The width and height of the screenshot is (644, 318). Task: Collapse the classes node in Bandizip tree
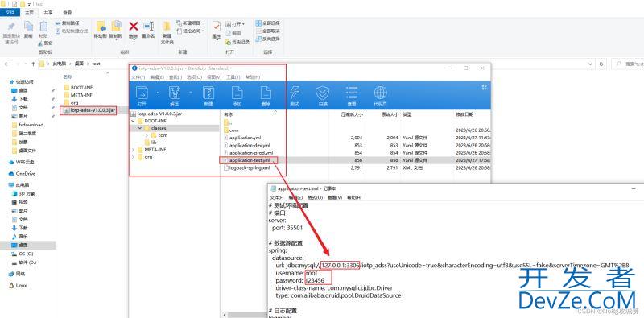tap(139, 128)
